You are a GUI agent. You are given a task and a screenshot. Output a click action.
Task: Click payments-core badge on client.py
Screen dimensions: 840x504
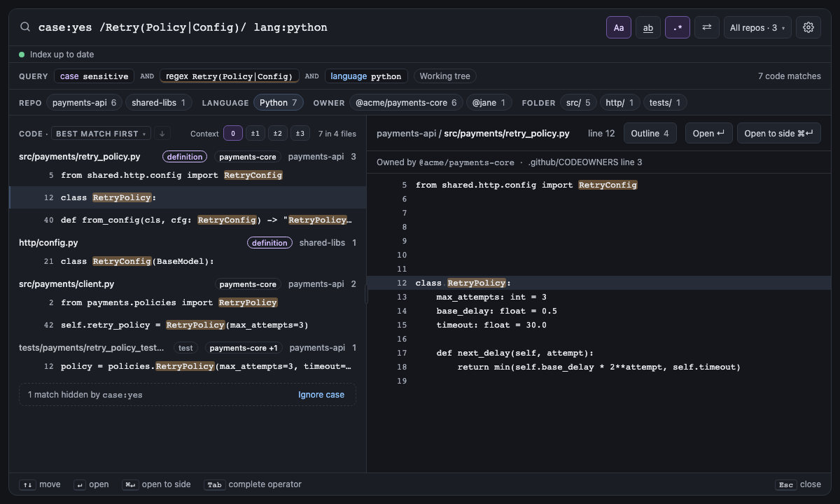[248, 284]
